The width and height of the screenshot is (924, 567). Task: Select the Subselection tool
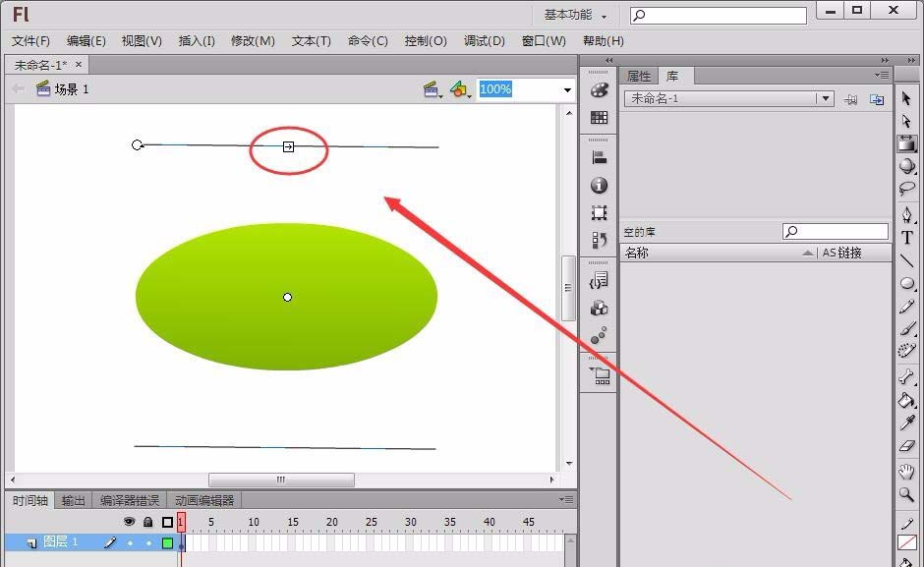pyautogui.click(x=906, y=121)
